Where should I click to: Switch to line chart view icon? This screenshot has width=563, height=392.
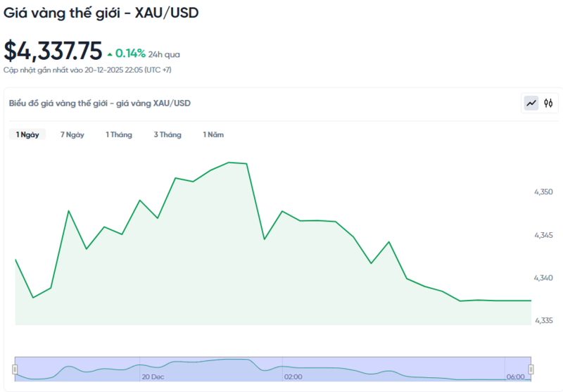click(531, 103)
